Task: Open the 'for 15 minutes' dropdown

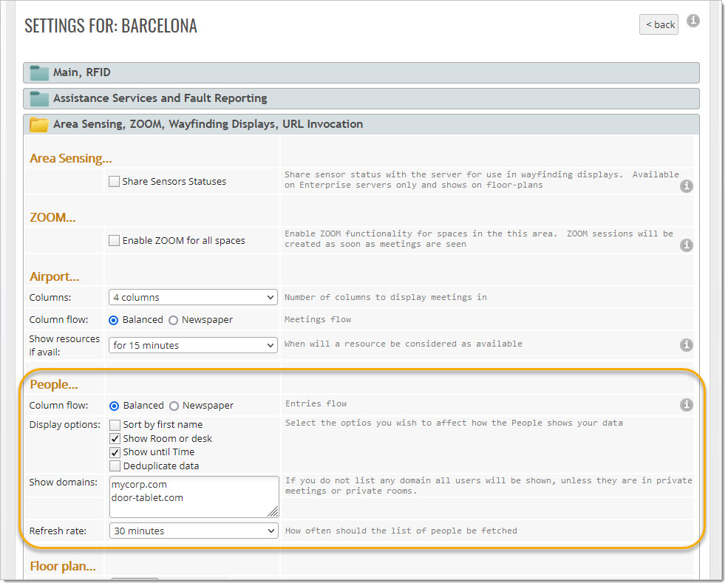Action: tap(193, 345)
